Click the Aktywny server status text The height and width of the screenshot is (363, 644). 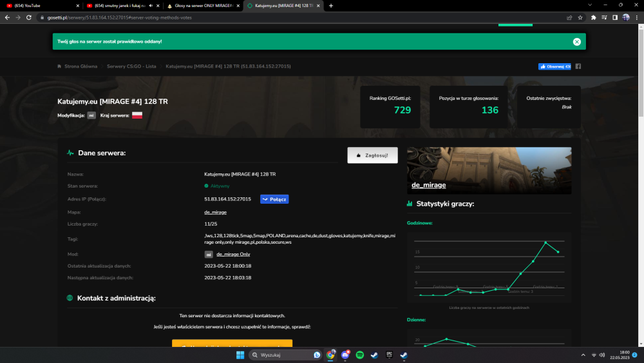pos(220,186)
